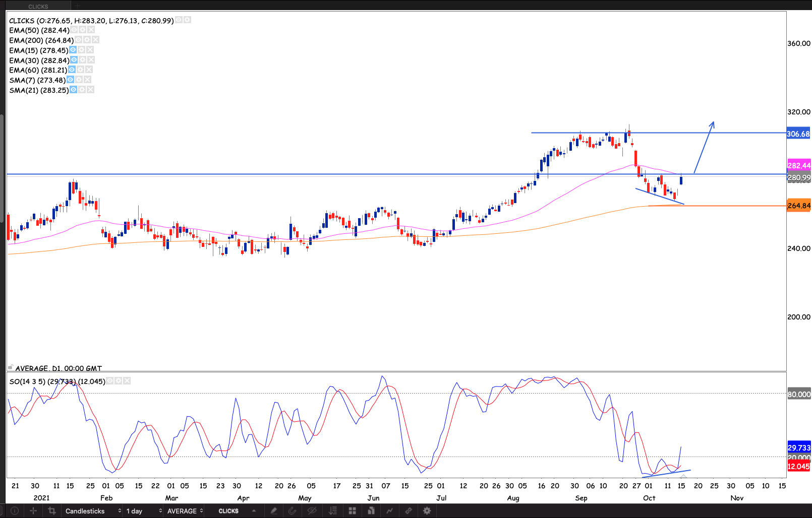Click the orange 264.84 EMA price tag
The height and width of the screenshot is (518, 812).
click(798, 206)
